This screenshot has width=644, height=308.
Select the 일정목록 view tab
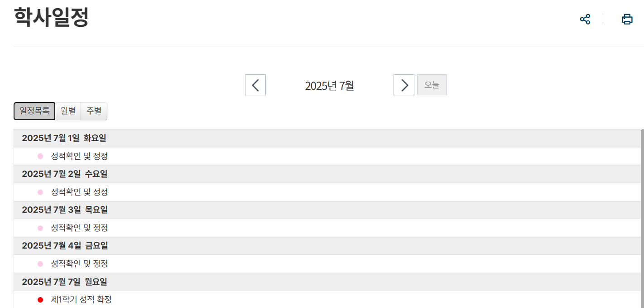34,111
